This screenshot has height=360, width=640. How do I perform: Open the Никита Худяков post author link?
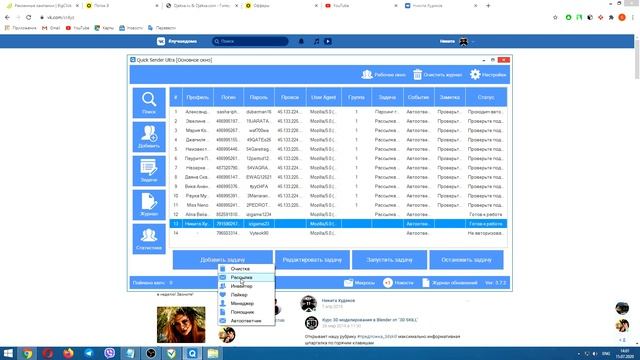[x=338, y=300]
